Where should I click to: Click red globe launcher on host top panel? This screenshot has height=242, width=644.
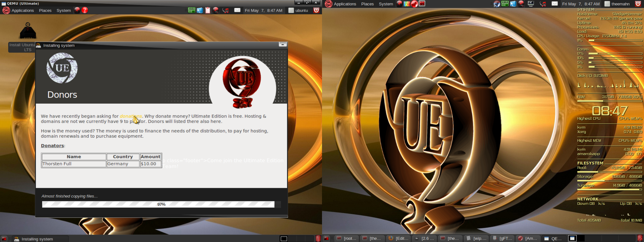[399, 4]
